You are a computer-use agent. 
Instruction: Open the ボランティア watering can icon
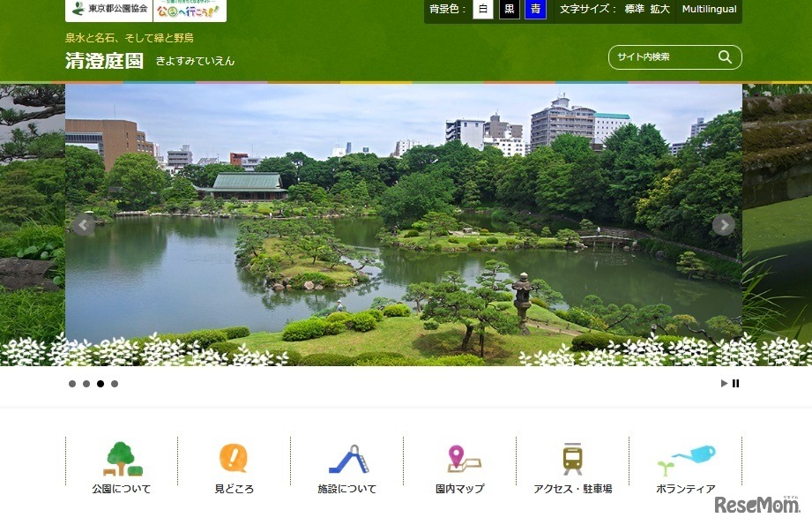coord(687,460)
